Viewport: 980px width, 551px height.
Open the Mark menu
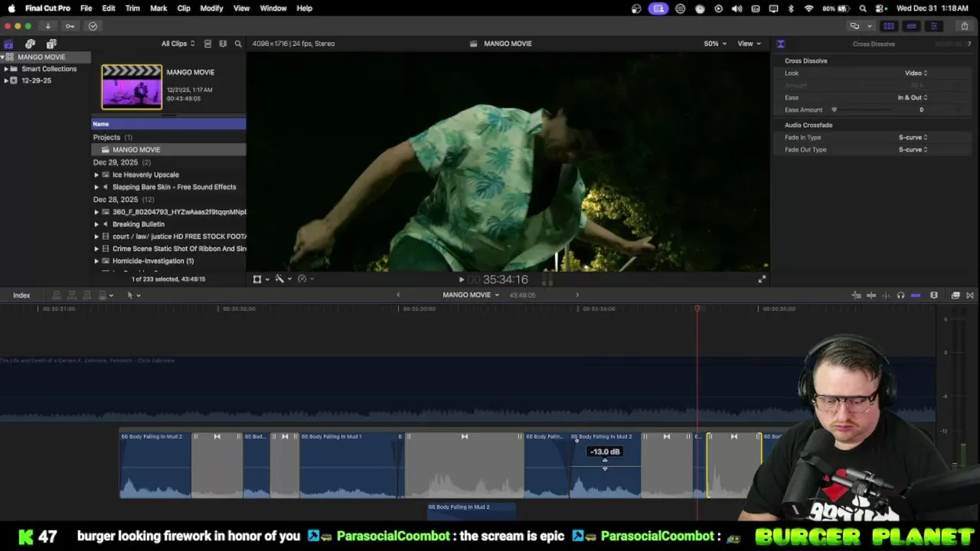[158, 8]
